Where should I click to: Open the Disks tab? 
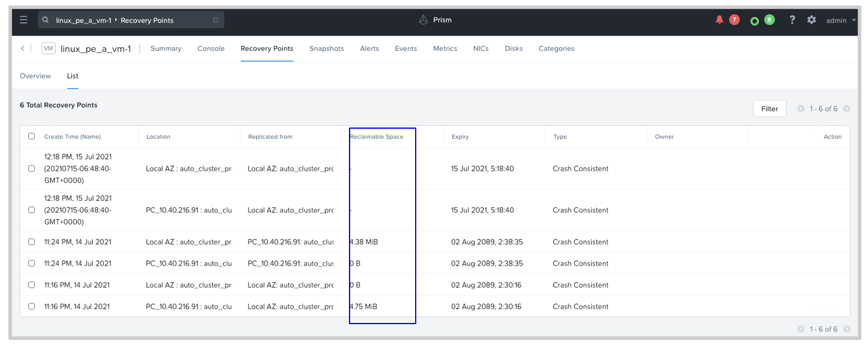(514, 48)
